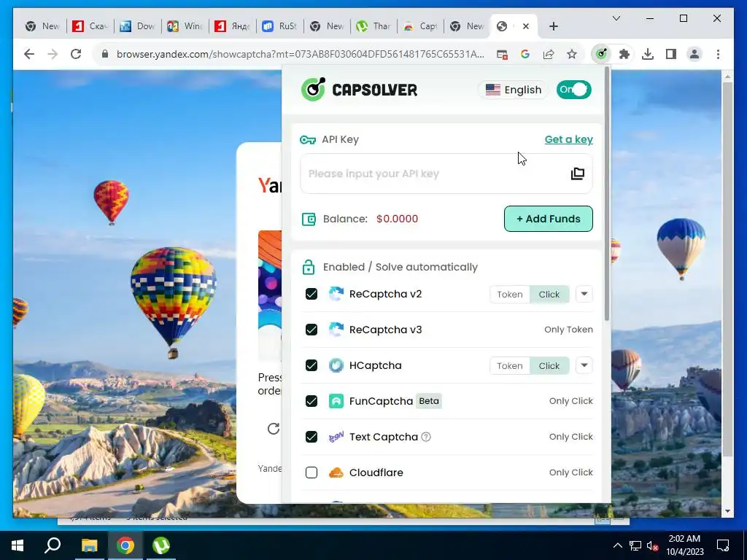Open the Extensions puzzle icon
The image size is (747, 560).
click(x=624, y=54)
